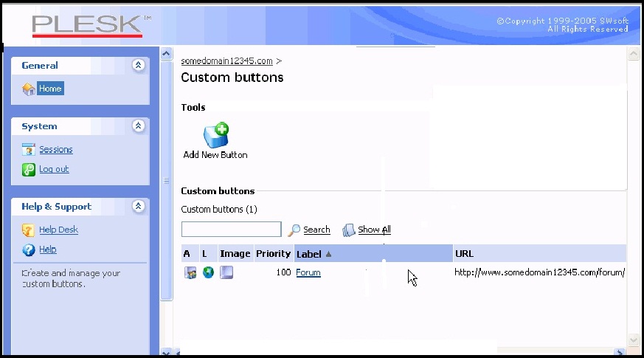644x358 pixels.
Task: Click the Sessions icon
Action: 28,150
